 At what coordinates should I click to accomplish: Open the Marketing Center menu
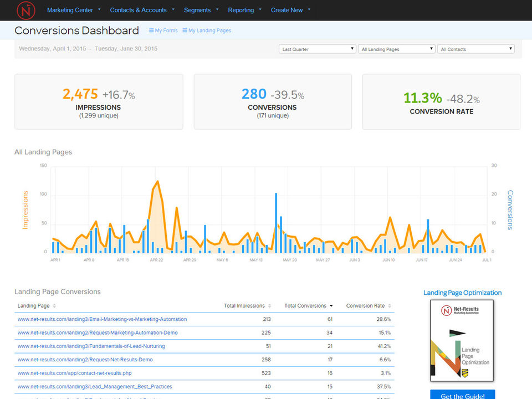coord(74,10)
